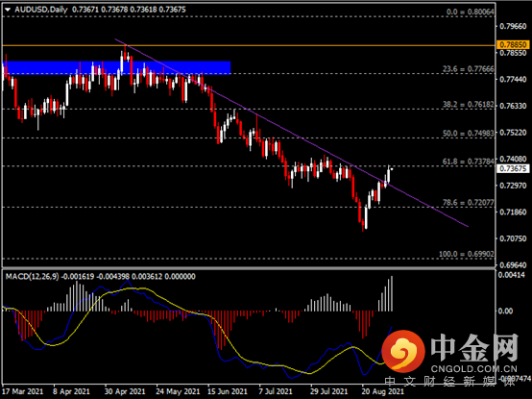Image resolution: width=532 pixels, height=399 pixels.
Task: Click the 38.2 = 0.76182 Fibonacci label
Action: click(468, 104)
